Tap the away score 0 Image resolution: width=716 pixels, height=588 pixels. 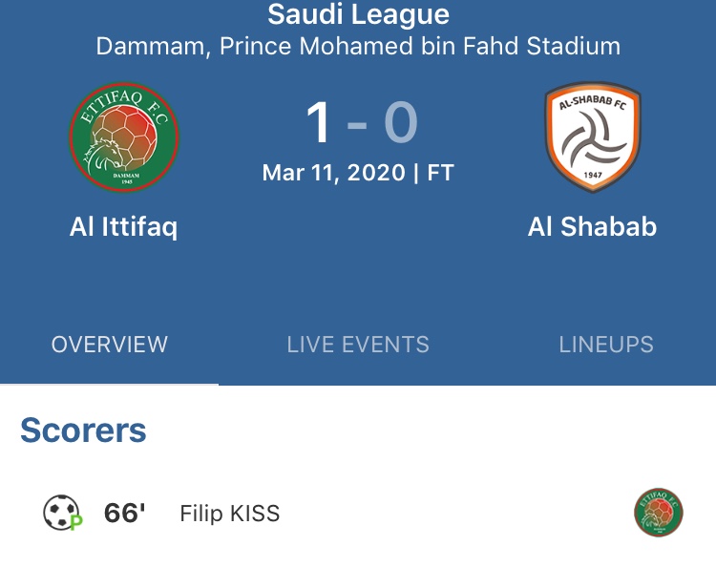coord(401,123)
